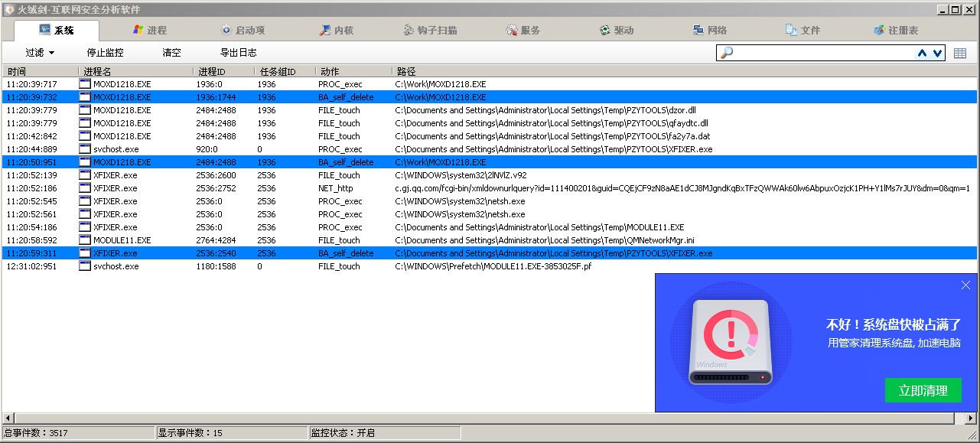Click process ID cell 2764:4284
The height and width of the screenshot is (443, 980).
point(216,240)
